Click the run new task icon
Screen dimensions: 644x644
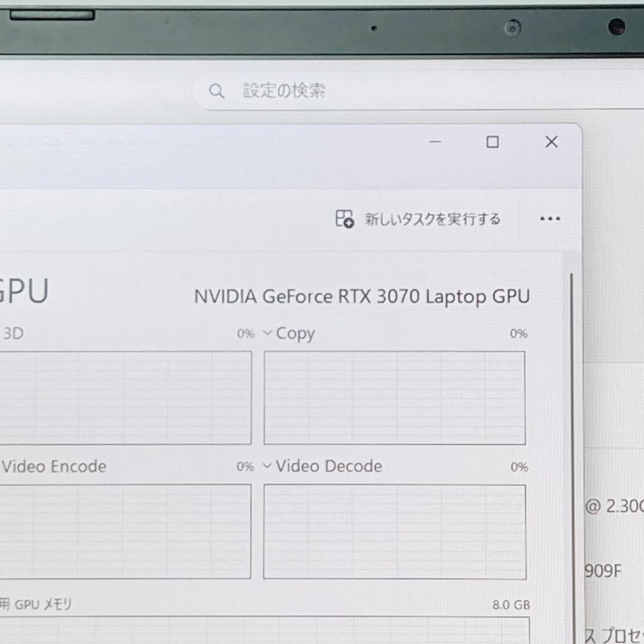(345, 219)
